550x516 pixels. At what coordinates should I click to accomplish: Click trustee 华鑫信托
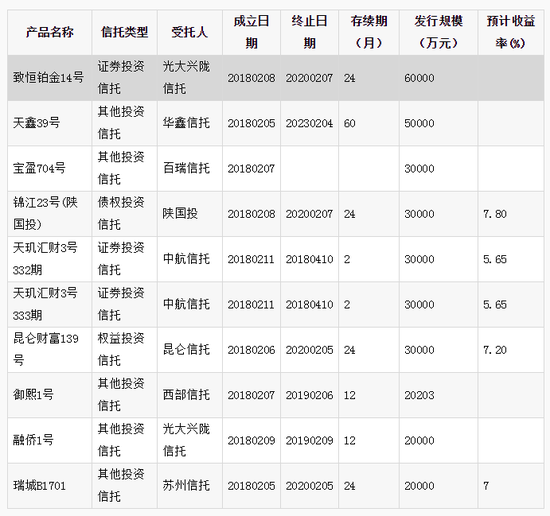click(186, 123)
